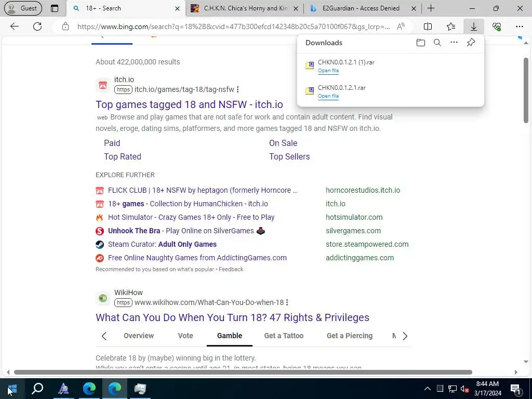
Task: Select the Gamble tab
Action: 230,336
